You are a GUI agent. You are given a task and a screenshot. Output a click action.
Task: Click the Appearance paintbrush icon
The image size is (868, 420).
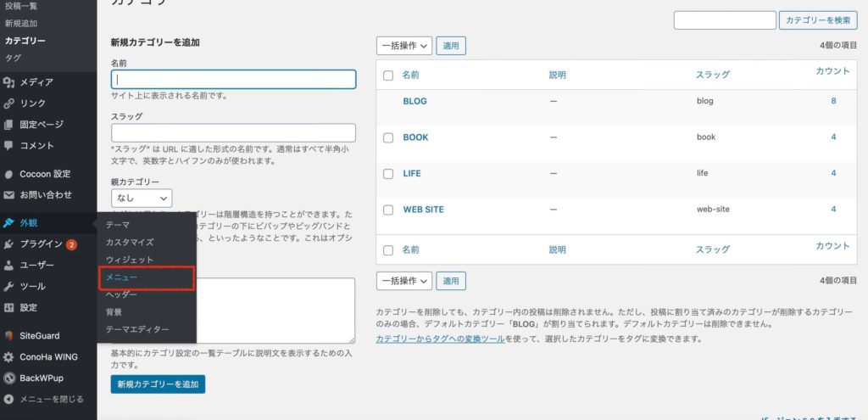click(8, 223)
